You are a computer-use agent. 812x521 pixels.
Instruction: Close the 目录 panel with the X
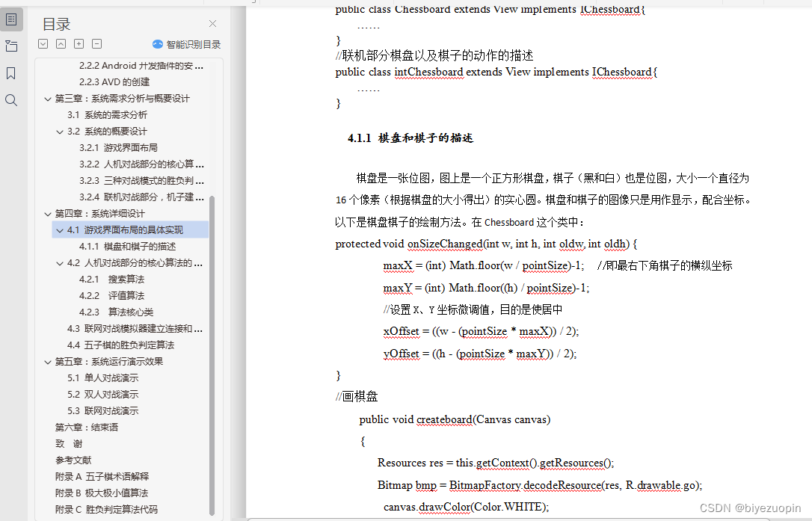(212, 23)
